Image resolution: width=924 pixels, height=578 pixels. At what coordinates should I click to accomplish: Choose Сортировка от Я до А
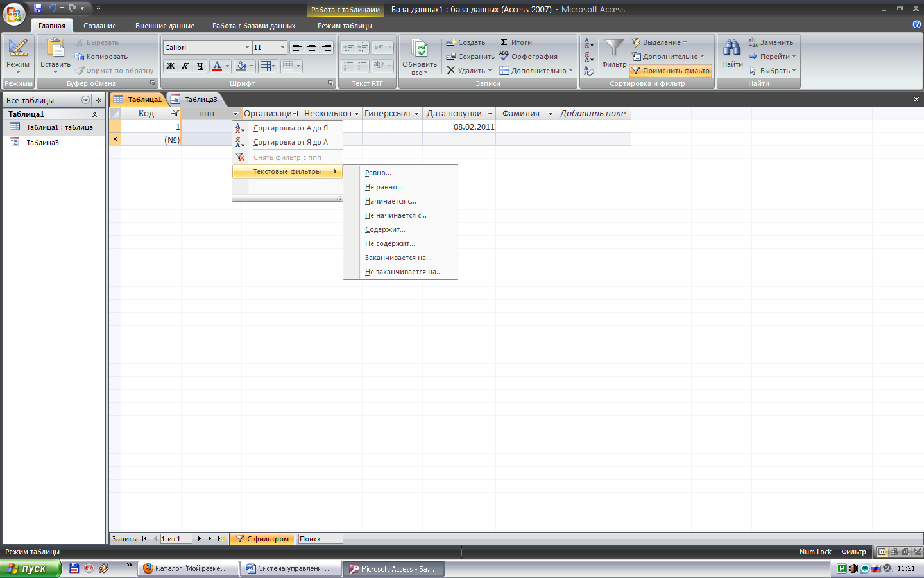287,142
